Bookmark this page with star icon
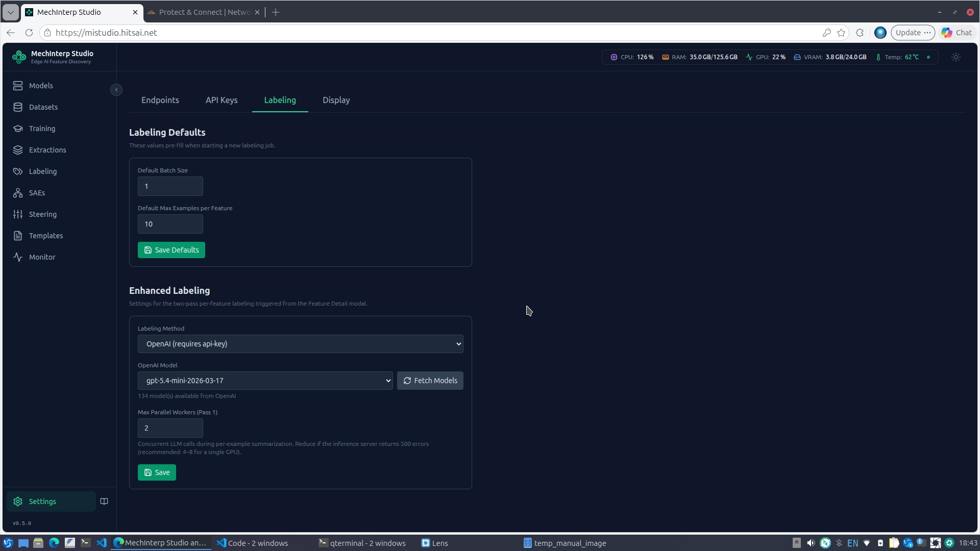Screen dimensions: 980x551 (841, 33)
